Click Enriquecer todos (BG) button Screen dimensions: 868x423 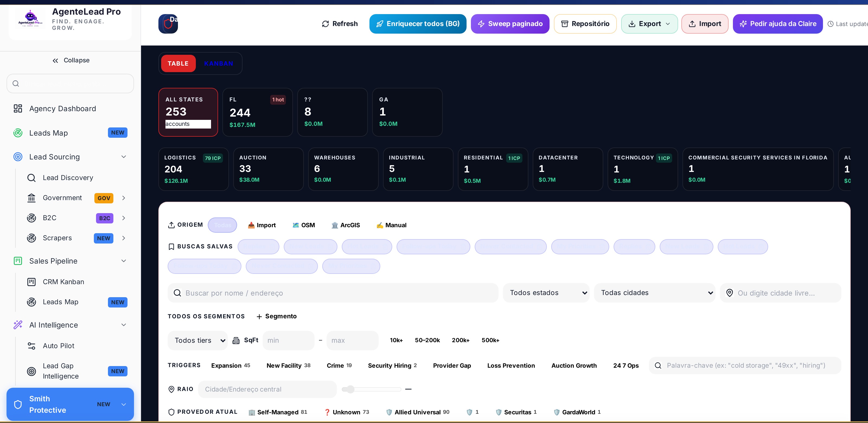tap(418, 24)
